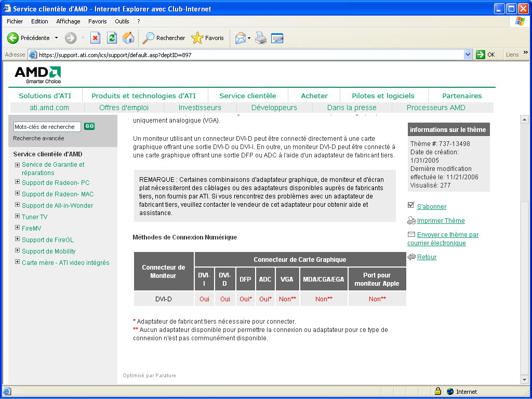The height and width of the screenshot is (399, 532).
Task: Click the envelope icon beside Envoyer ce thème
Action: [x=411, y=234]
